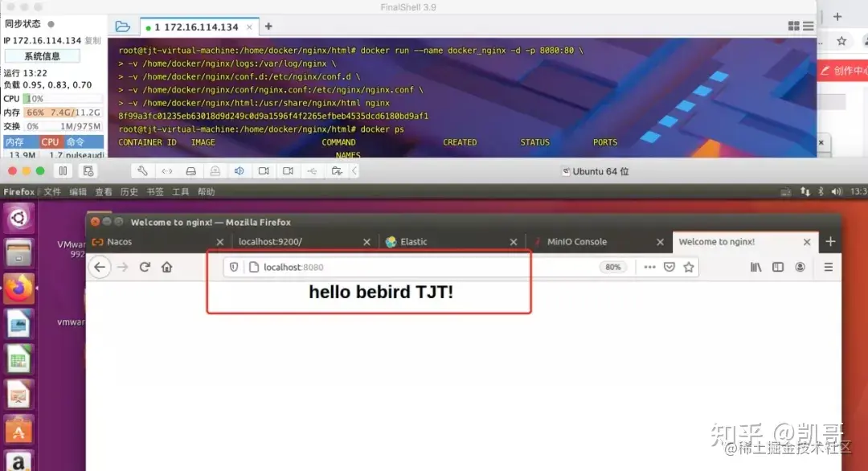
Task: Open page actions three-dot menu
Action: pyautogui.click(x=650, y=268)
